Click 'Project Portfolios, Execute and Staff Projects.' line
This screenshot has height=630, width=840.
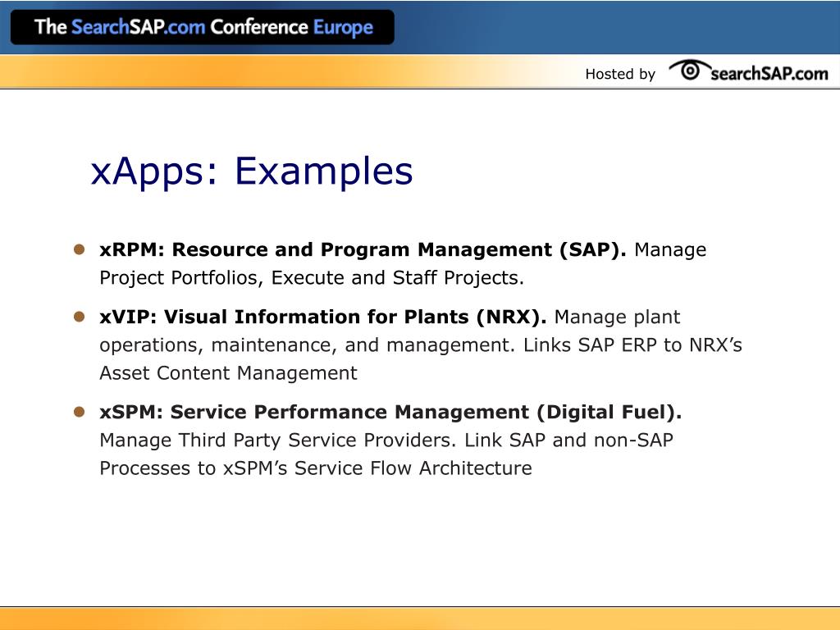[x=312, y=278]
